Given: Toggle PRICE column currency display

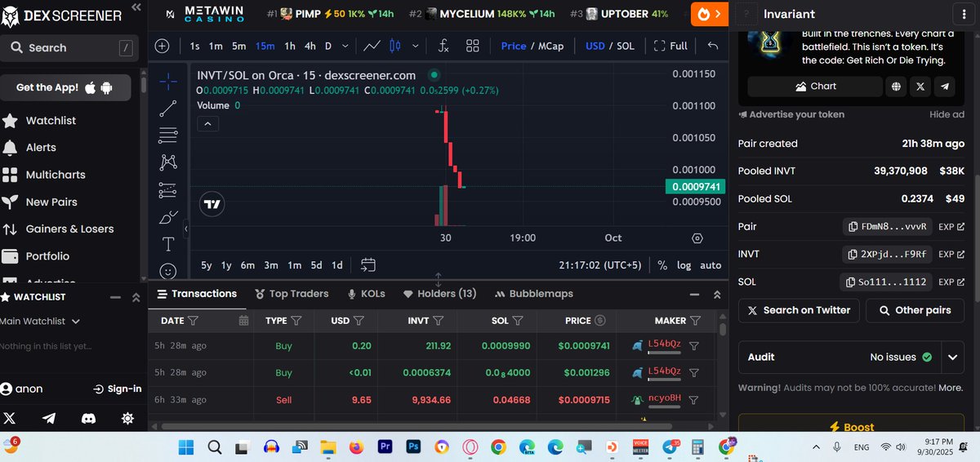Looking at the screenshot, I should [x=600, y=321].
